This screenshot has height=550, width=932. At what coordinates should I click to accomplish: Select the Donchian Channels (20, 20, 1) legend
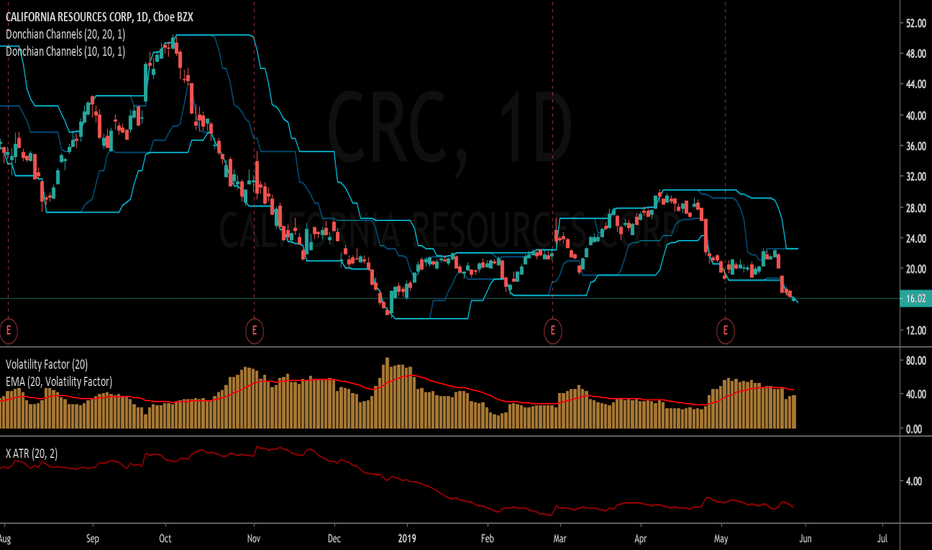[x=65, y=34]
